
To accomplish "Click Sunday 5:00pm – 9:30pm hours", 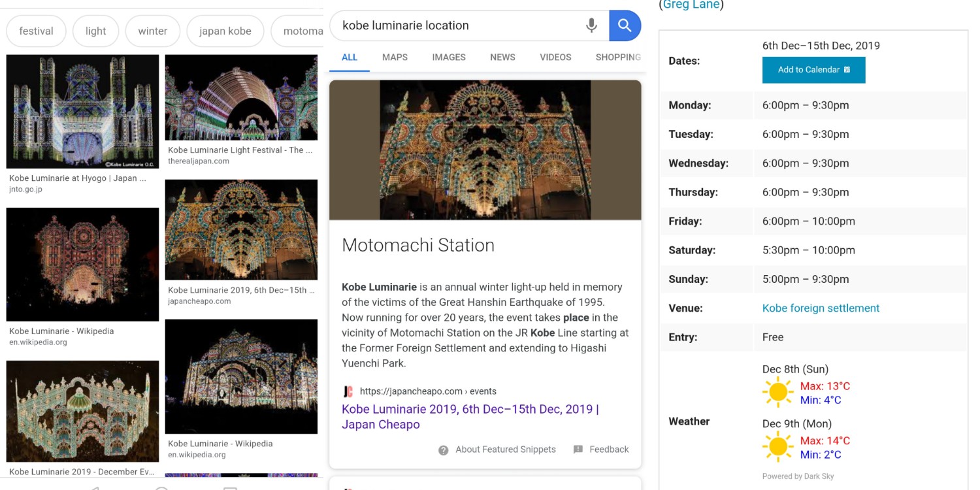I will click(x=806, y=279).
